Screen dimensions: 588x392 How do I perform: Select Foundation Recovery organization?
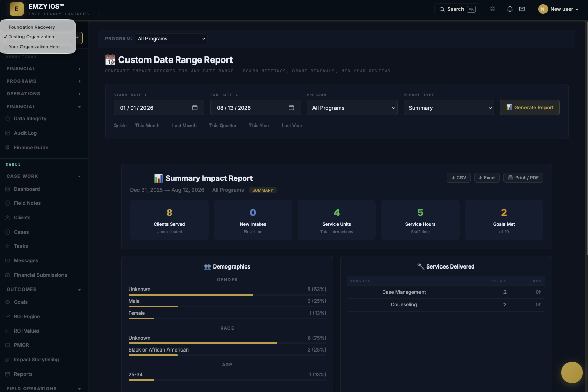[x=38, y=27]
